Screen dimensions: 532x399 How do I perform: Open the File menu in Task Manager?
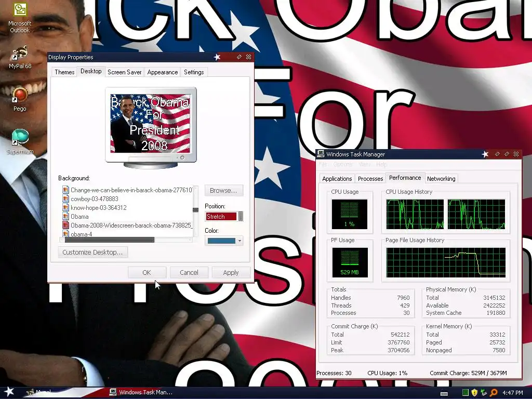pos(323,164)
